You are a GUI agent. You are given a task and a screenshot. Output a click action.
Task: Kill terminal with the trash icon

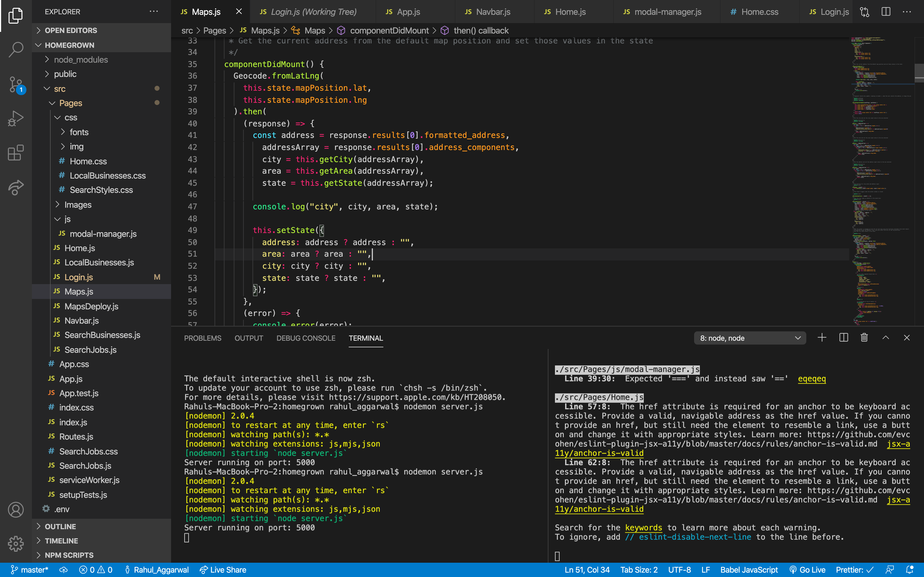[x=864, y=338]
